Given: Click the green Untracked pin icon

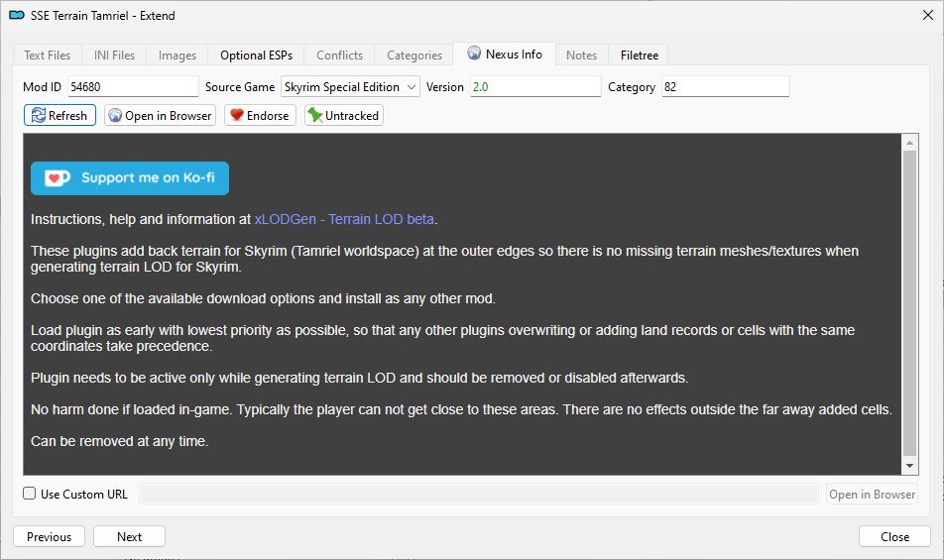Looking at the screenshot, I should pos(315,115).
